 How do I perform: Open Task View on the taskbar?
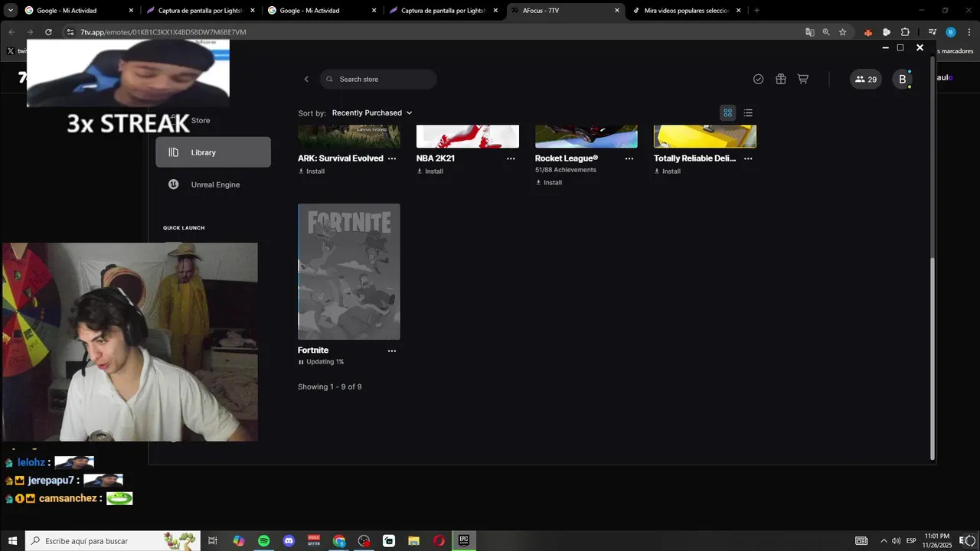click(213, 541)
